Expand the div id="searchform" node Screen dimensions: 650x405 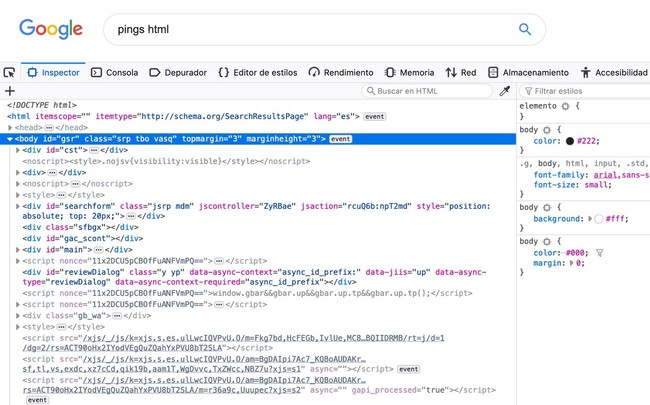click(18, 206)
